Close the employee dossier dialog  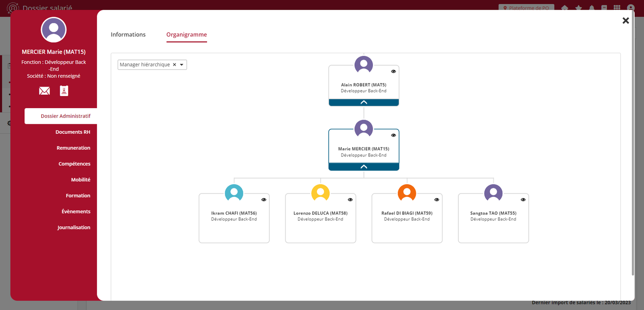626,21
